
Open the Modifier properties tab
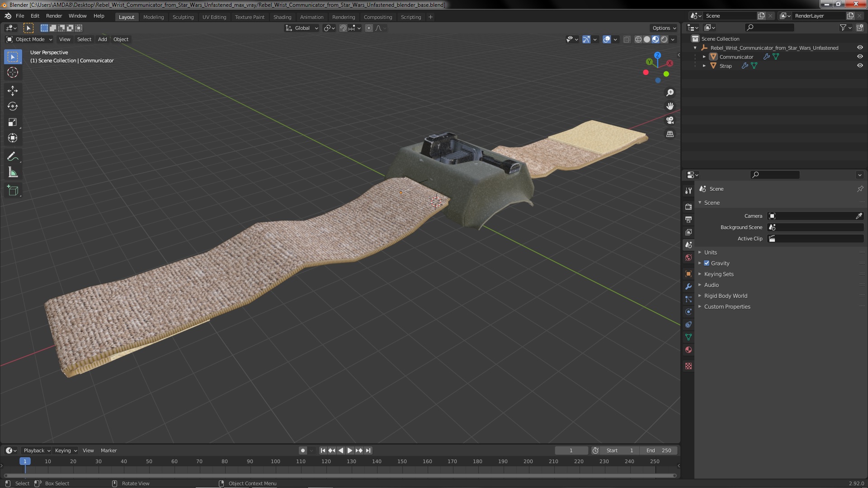click(x=689, y=286)
